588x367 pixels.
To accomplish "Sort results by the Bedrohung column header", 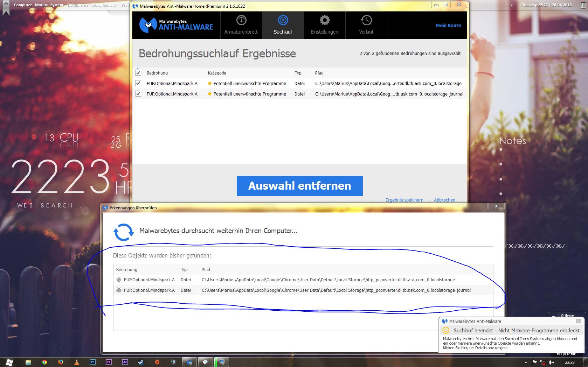I will [157, 73].
